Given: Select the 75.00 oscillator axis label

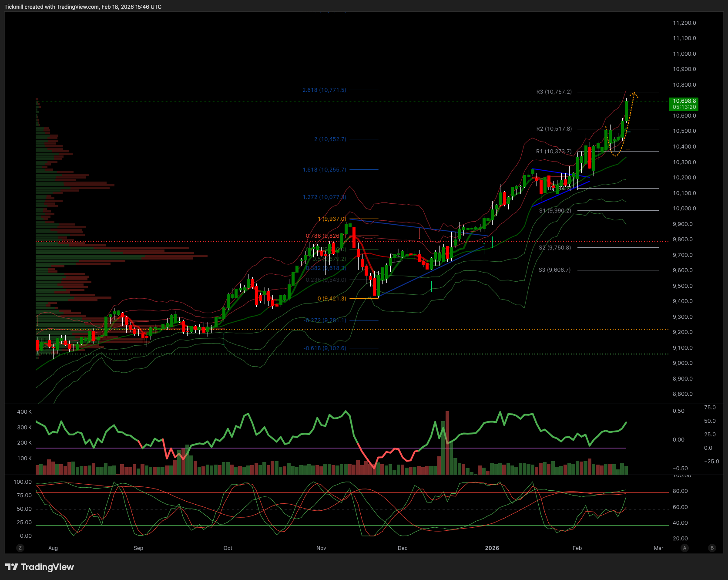Looking at the screenshot, I should (24, 496).
